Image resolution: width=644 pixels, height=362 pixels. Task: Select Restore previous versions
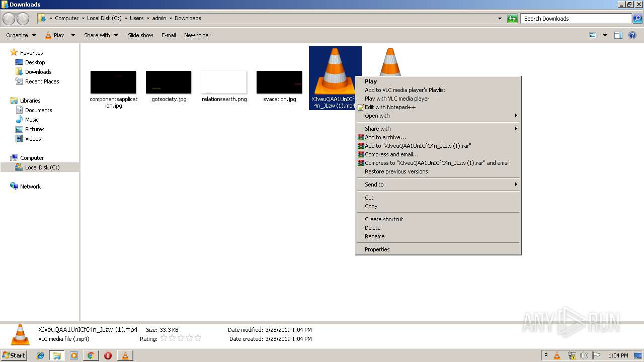coord(396,171)
